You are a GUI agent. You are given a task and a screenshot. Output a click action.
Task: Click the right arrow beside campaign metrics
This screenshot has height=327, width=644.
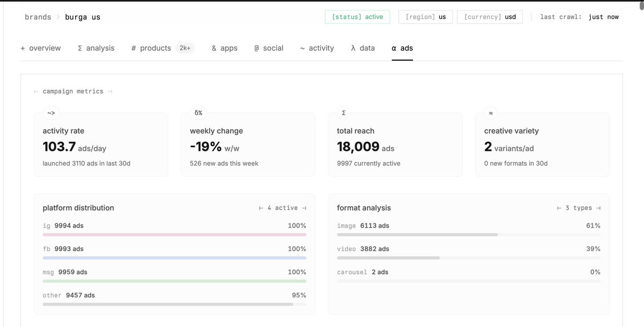(111, 91)
